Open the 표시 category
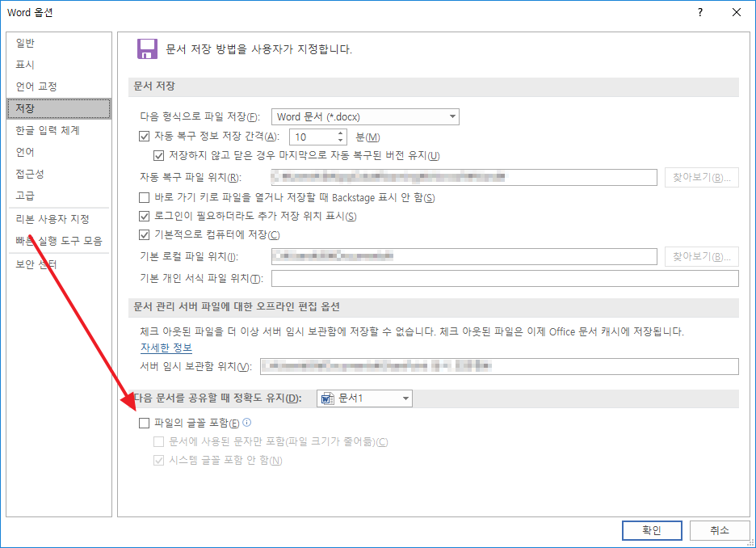The height and width of the screenshot is (548, 756). click(25, 65)
